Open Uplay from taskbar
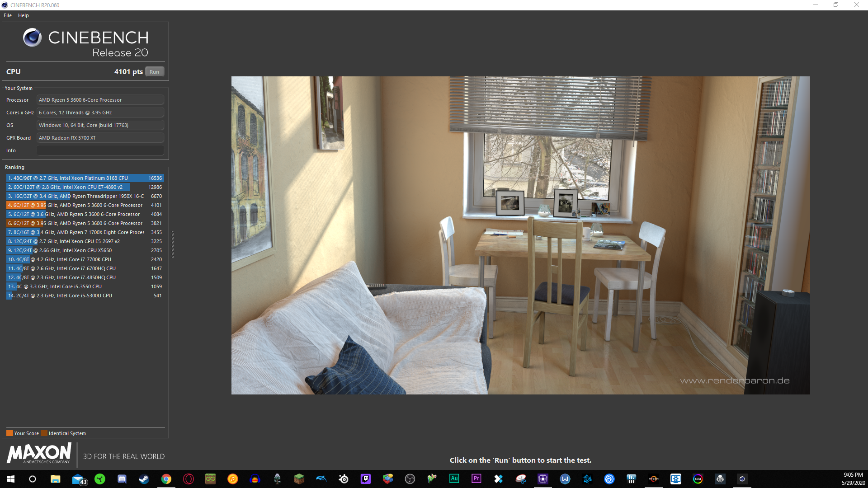The image size is (868, 488). pos(609,479)
